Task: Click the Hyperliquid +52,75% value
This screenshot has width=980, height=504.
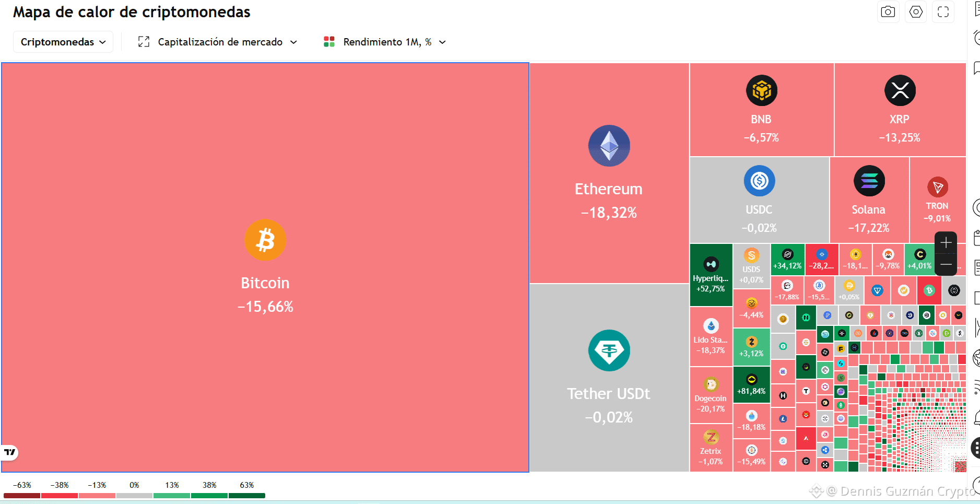Action: coord(711,289)
